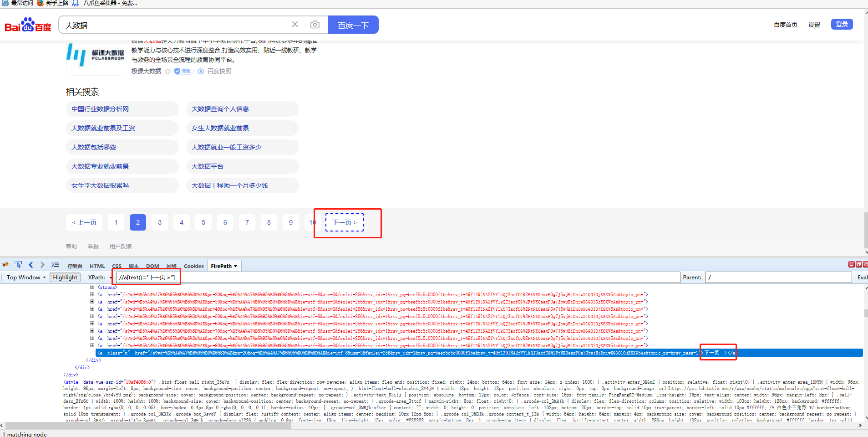Click the Eval button
The height and width of the screenshot is (437, 868).
pyautogui.click(x=862, y=277)
